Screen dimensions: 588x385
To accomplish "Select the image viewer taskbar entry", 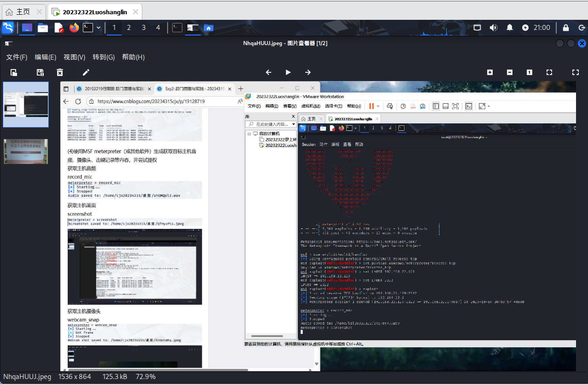I will point(192,28).
